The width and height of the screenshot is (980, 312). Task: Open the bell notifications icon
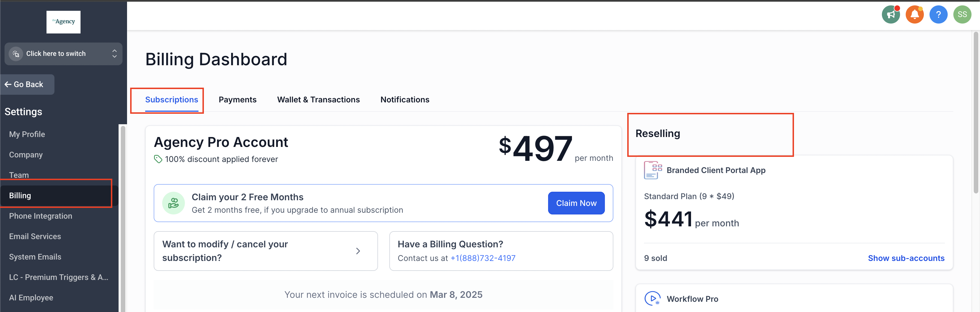tap(914, 15)
